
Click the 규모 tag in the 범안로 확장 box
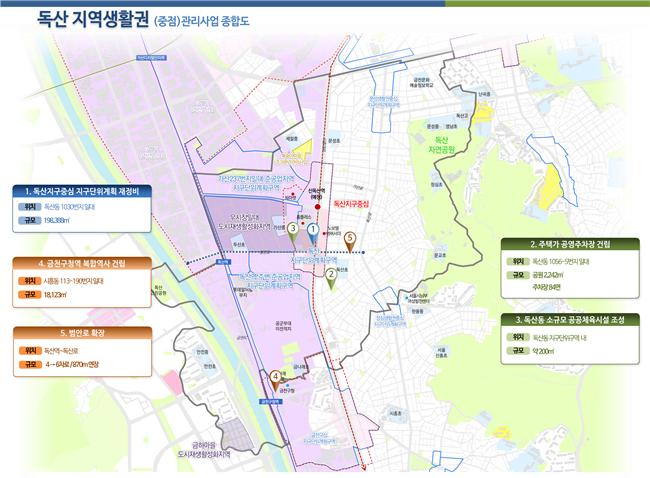30,364
